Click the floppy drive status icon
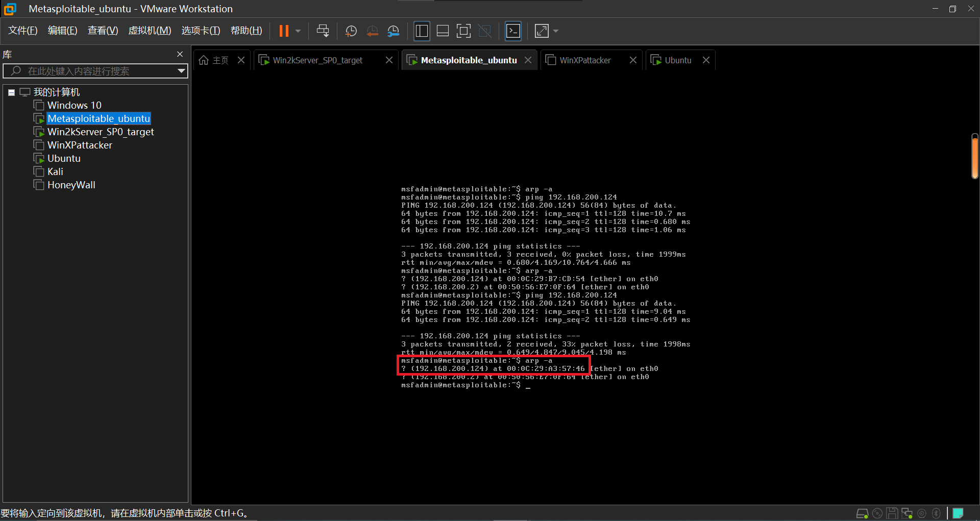The image size is (980, 521). [892, 513]
